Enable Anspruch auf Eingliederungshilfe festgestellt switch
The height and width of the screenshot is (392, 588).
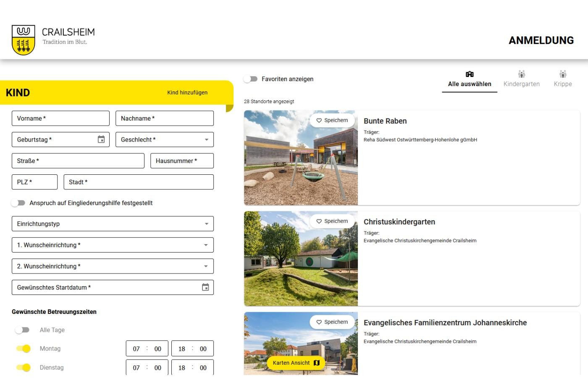coord(18,203)
